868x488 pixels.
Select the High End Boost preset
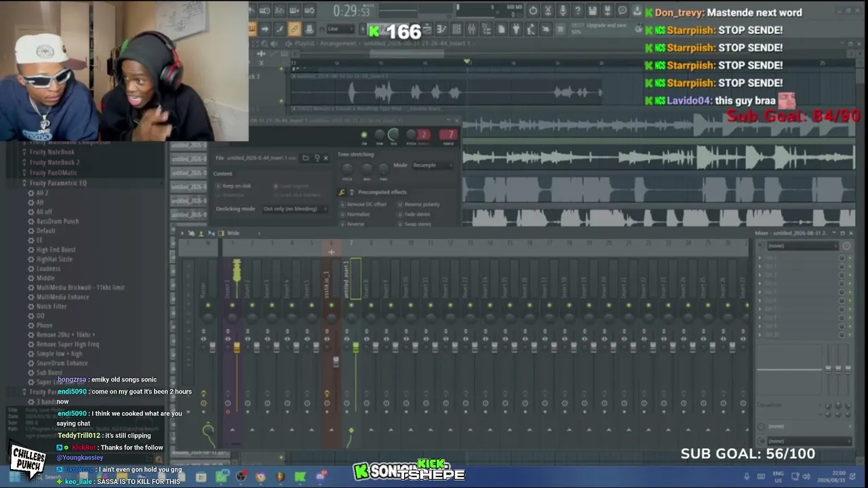(56, 250)
